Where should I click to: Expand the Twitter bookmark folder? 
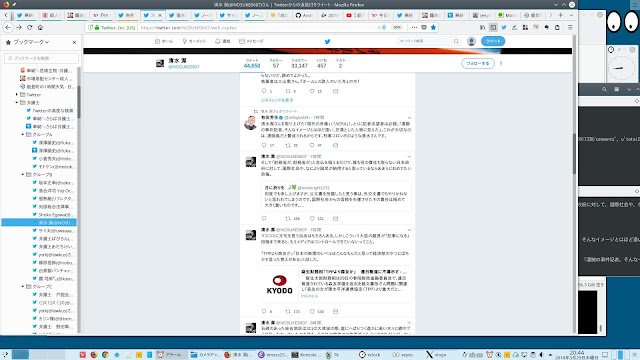(17, 94)
